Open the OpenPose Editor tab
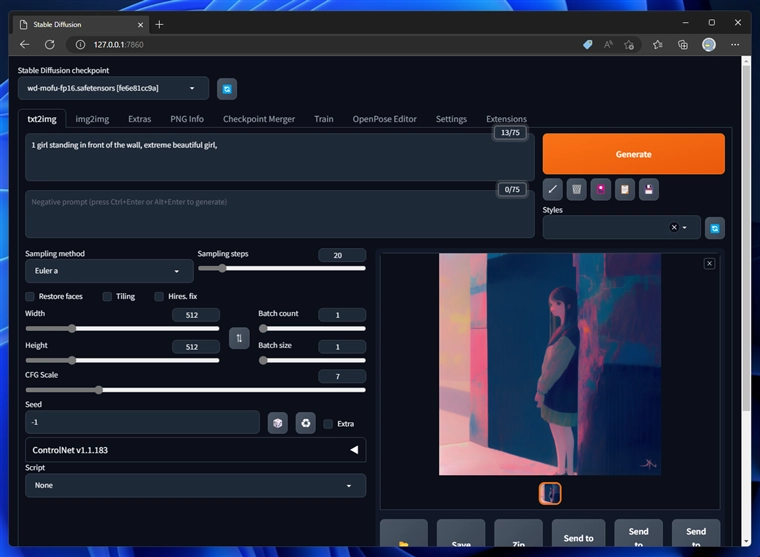This screenshot has width=760, height=557. (x=384, y=119)
